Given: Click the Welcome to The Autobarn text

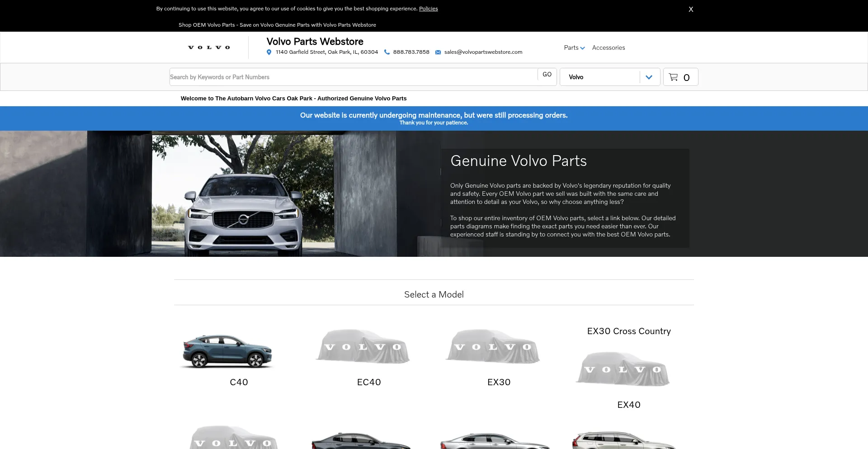Looking at the screenshot, I should (x=293, y=98).
